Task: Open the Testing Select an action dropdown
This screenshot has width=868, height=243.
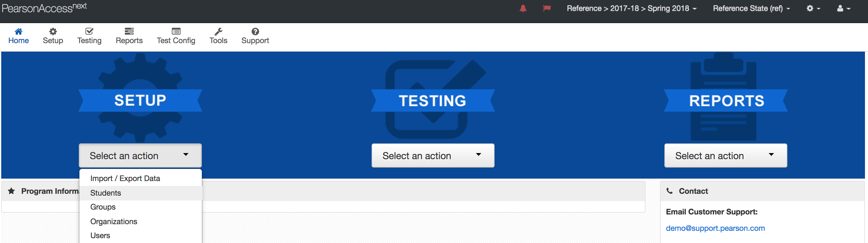Action: click(x=433, y=156)
